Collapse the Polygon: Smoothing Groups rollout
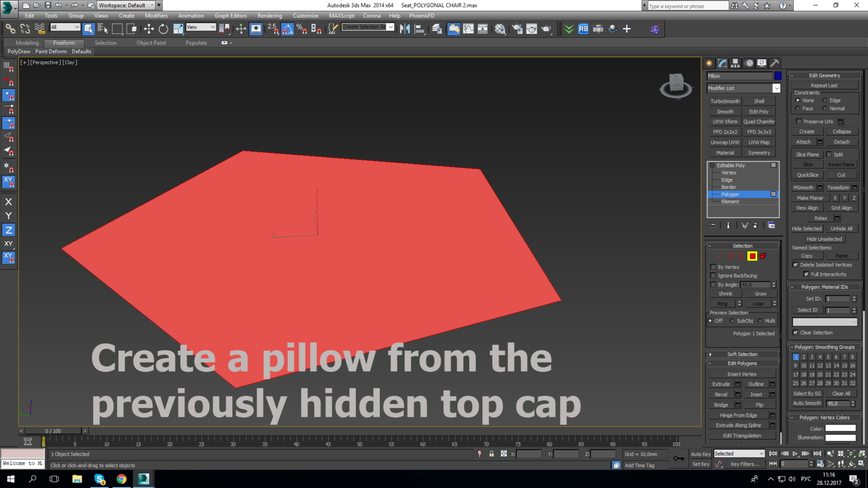Image resolution: width=868 pixels, height=488 pixels. [x=824, y=347]
